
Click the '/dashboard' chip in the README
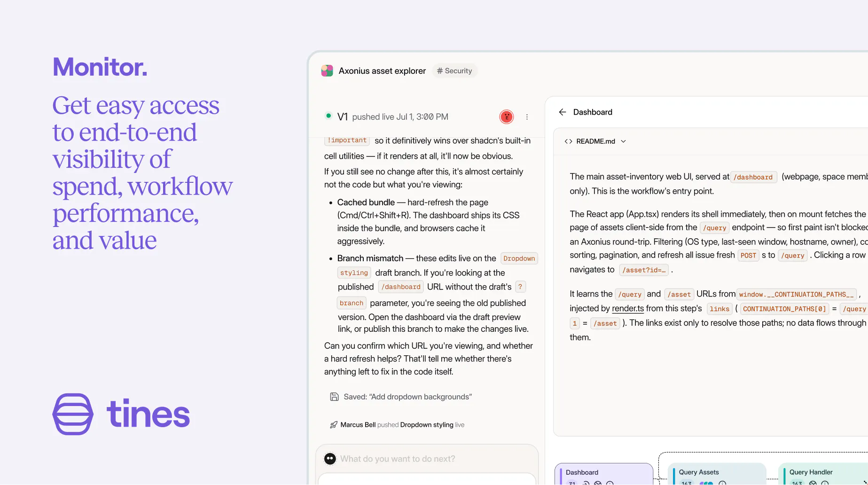(x=753, y=177)
